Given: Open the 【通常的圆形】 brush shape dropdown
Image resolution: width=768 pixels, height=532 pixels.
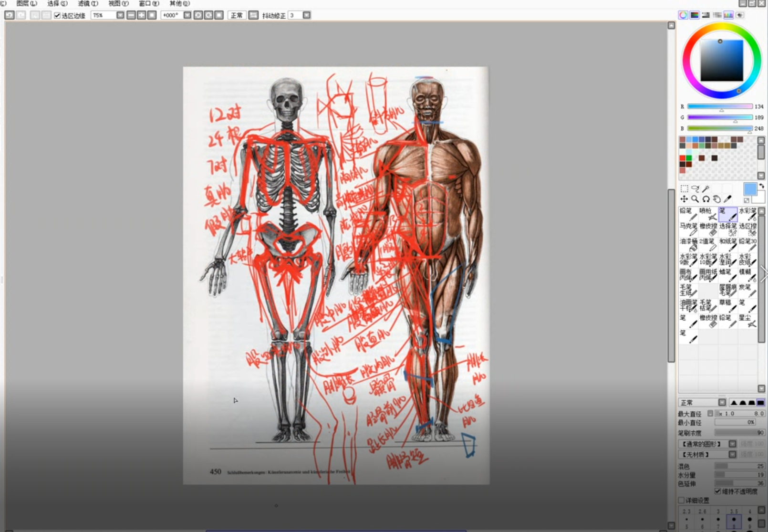Looking at the screenshot, I should click(732, 444).
